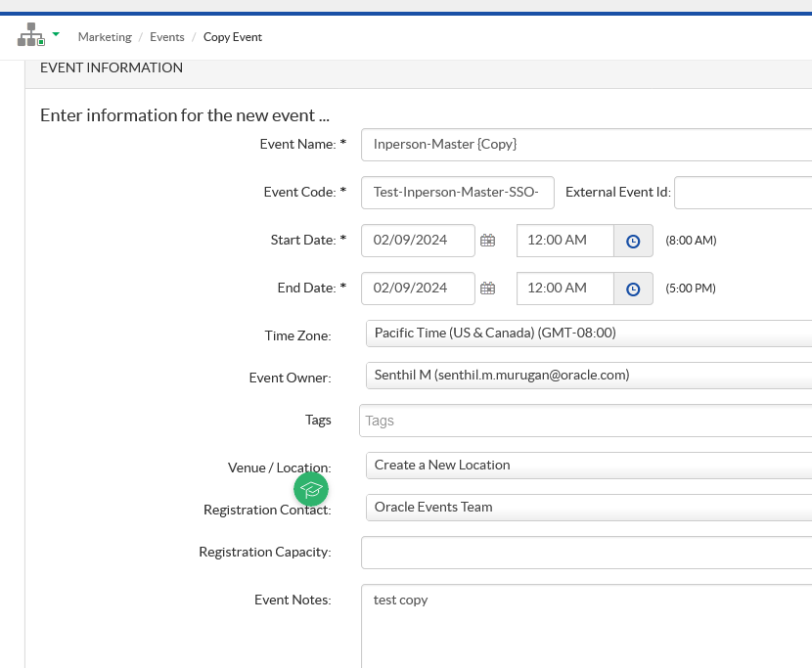Navigate to Events breadcrumb link
The width and height of the screenshot is (812, 668).
tap(167, 37)
